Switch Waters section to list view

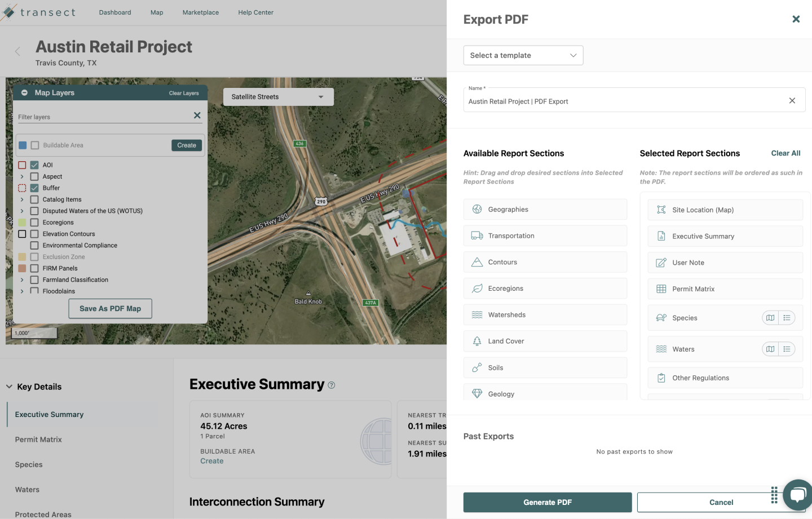click(787, 349)
